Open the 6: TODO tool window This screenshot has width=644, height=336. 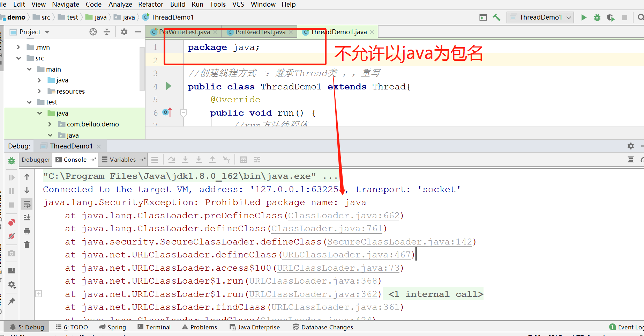[x=72, y=327]
